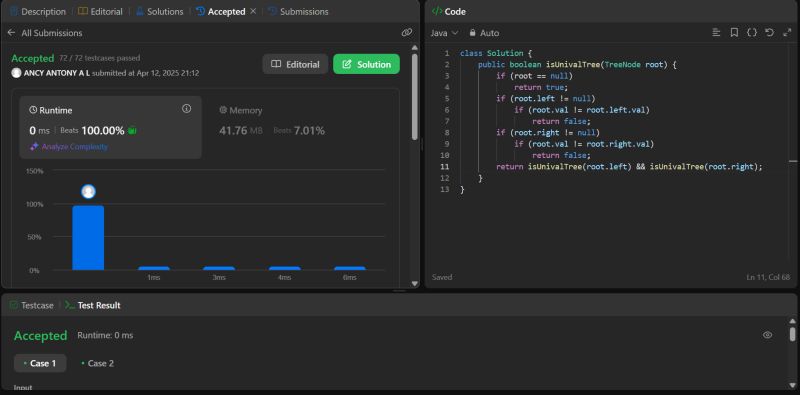Click runtime info icon

tap(187, 109)
